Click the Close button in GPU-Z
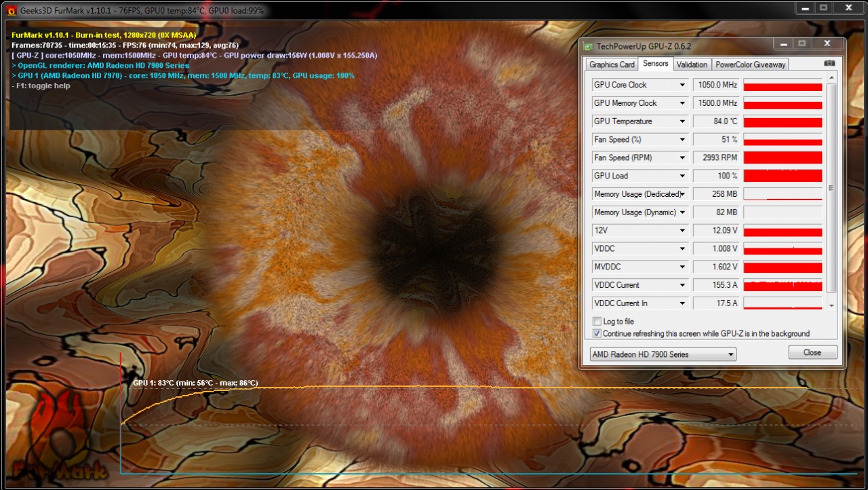Viewport: 868px width, 490px height. 812,353
